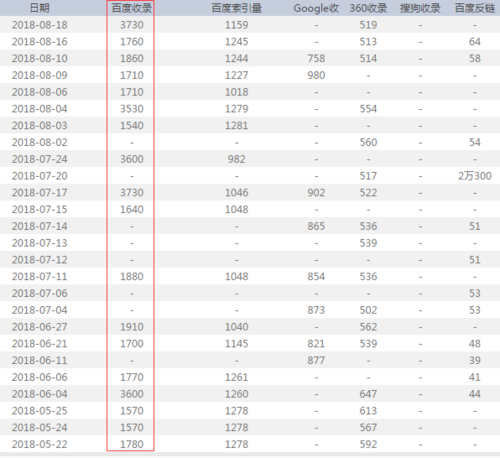
Task: Select backlink value 64 for 2018-08-16
Action: pyautogui.click(x=475, y=42)
